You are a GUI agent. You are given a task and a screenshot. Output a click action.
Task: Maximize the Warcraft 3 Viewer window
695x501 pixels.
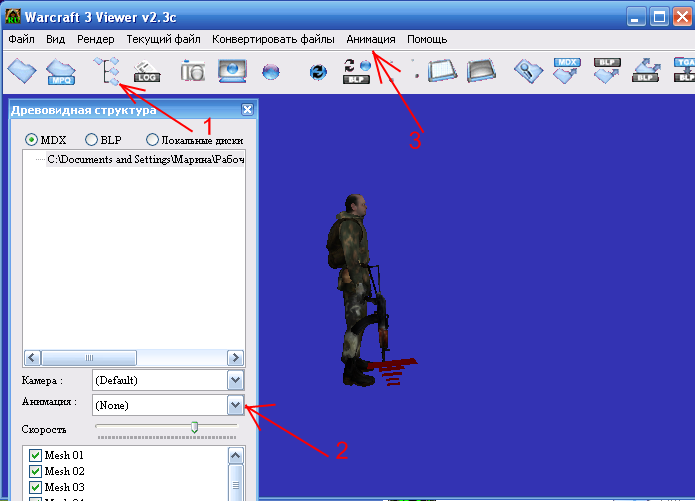tap(659, 17)
